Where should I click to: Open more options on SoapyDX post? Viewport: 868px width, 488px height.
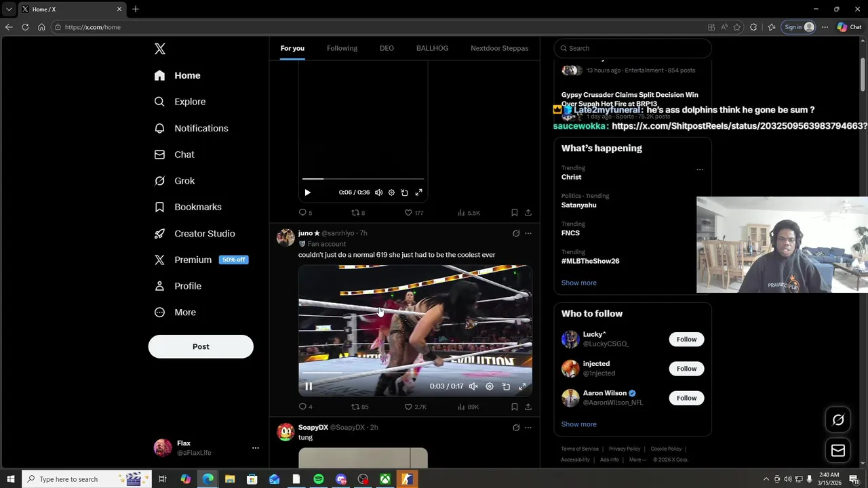coord(528,428)
